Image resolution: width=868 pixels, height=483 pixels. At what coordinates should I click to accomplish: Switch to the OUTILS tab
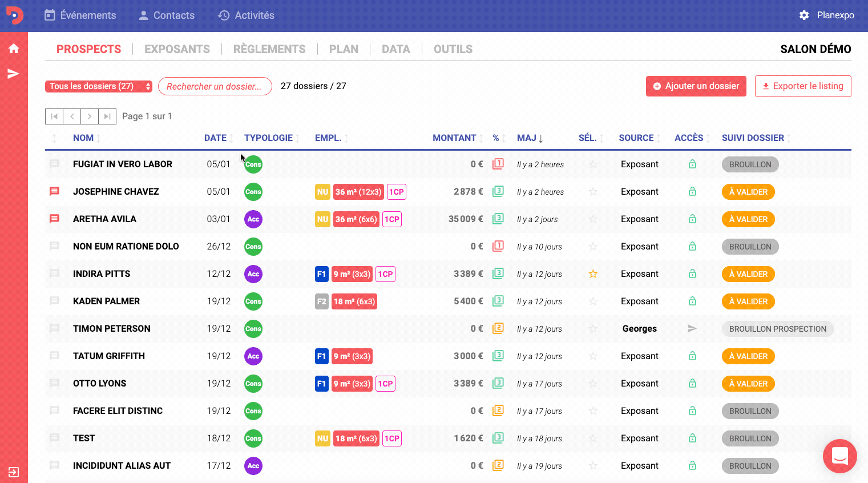(x=453, y=49)
